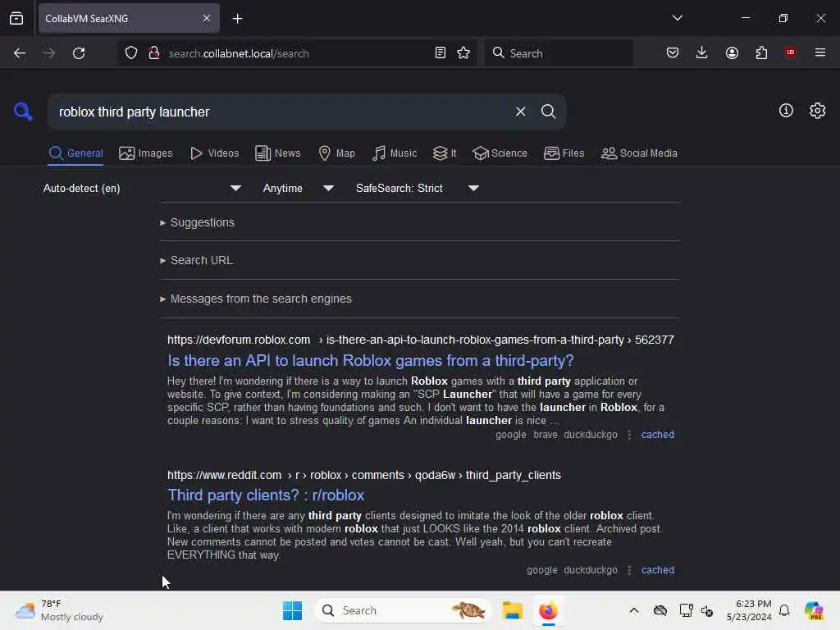Click the Firefox taskbar icon
The height and width of the screenshot is (630, 840).
pos(548,610)
